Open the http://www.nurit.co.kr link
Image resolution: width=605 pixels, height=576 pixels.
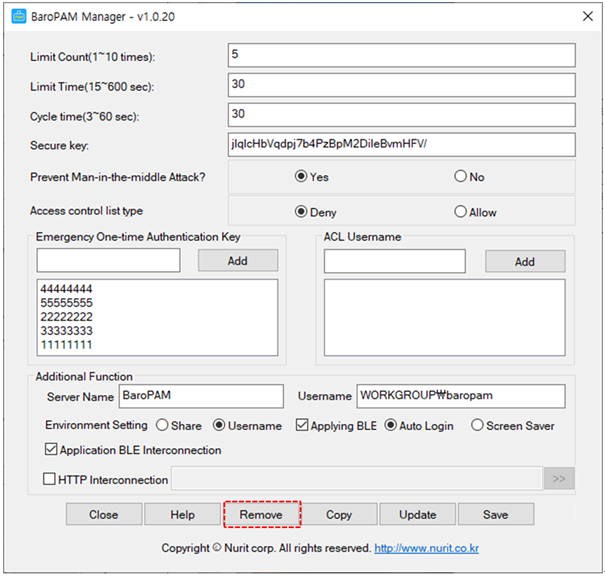coord(426,548)
